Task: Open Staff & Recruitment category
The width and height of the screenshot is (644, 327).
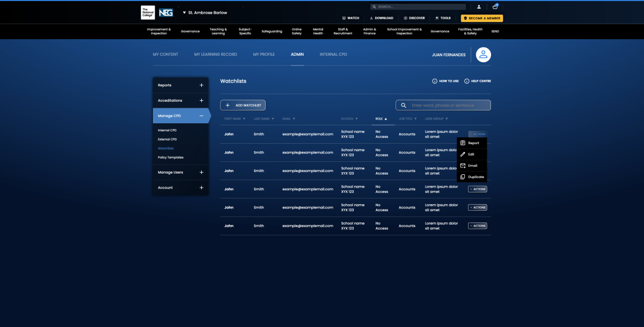Action: [343, 31]
